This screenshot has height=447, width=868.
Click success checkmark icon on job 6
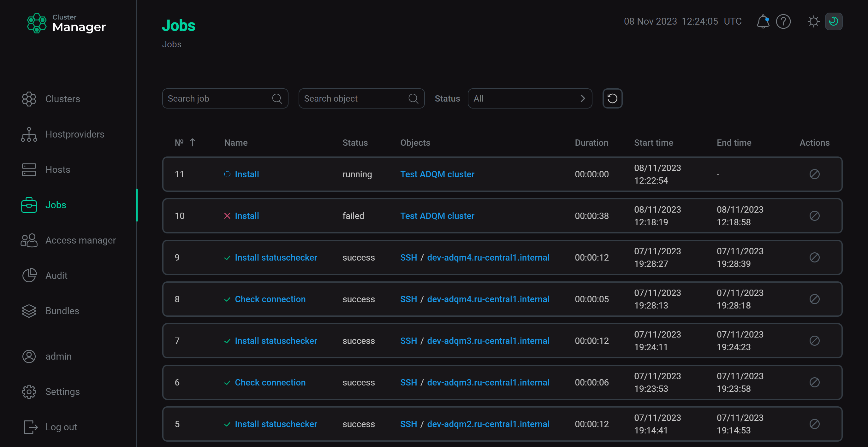click(227, 383)
